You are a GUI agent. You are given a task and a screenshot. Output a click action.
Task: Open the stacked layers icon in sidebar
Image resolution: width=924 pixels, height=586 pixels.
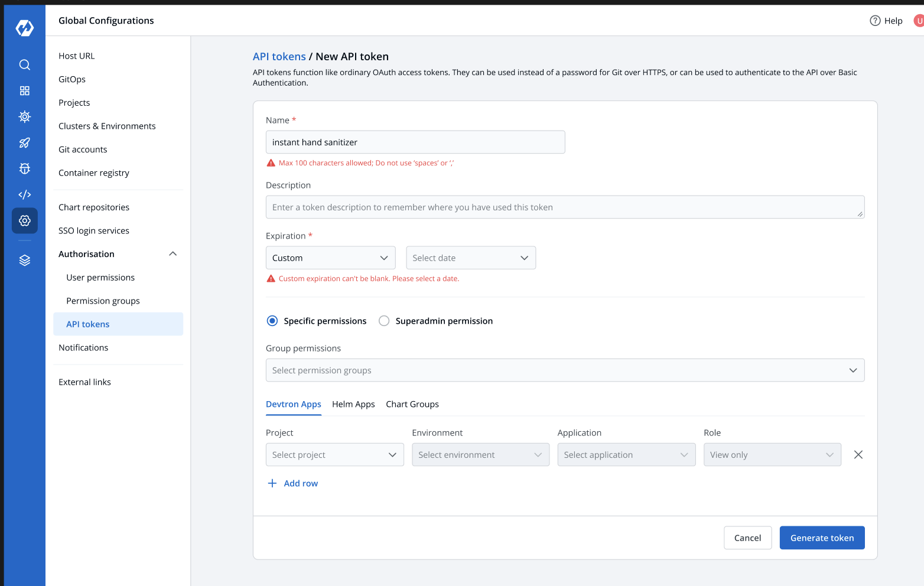pyautogui.click(x=25, y=261)
